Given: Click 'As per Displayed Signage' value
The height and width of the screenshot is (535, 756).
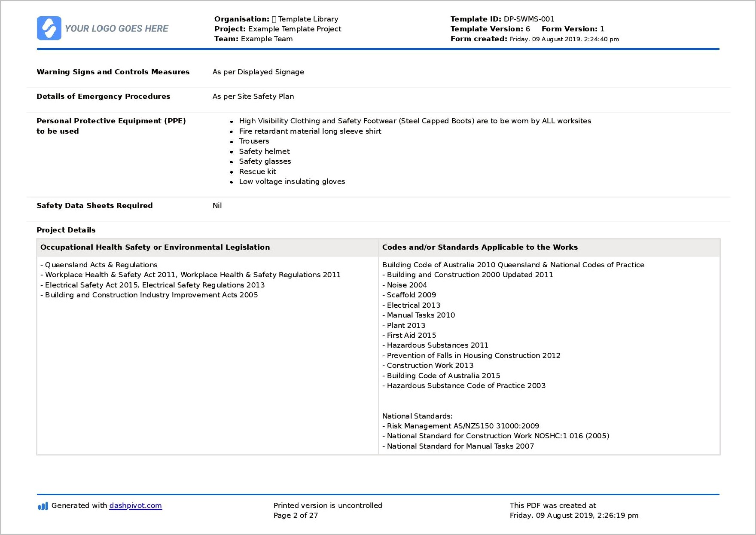Looking at the screenshot, I should pyautogui.click(x=258, y=72).
